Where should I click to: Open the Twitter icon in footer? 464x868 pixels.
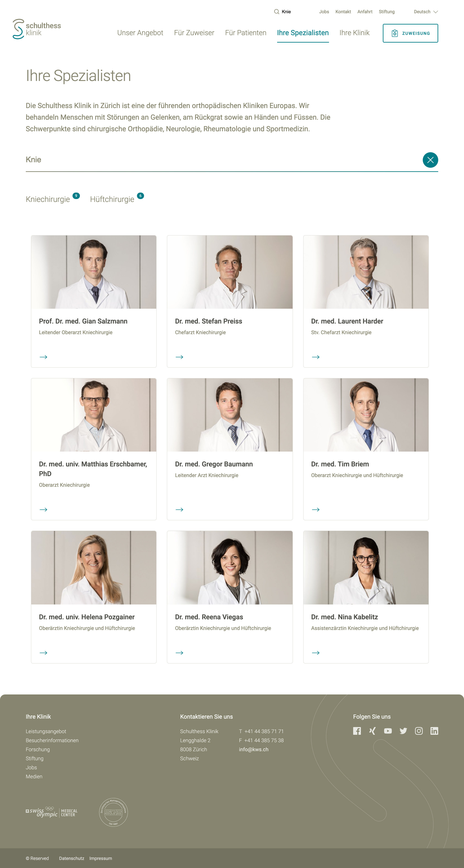(x=403, y=731)
